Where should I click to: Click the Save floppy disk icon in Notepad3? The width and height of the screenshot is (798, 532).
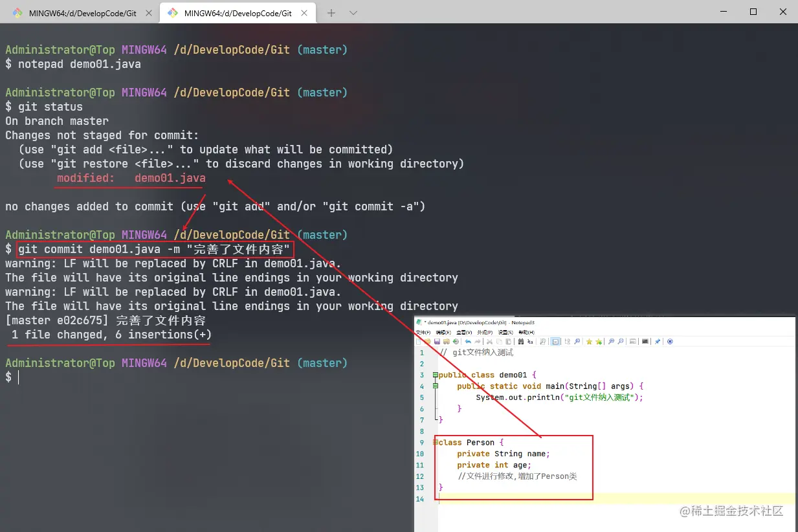437,341
